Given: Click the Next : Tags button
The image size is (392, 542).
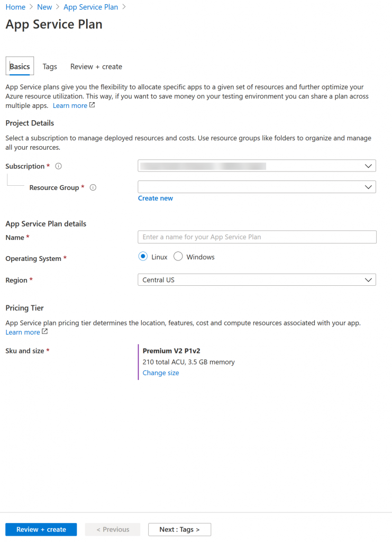Looking at the screenshot, I should (179, 529).
